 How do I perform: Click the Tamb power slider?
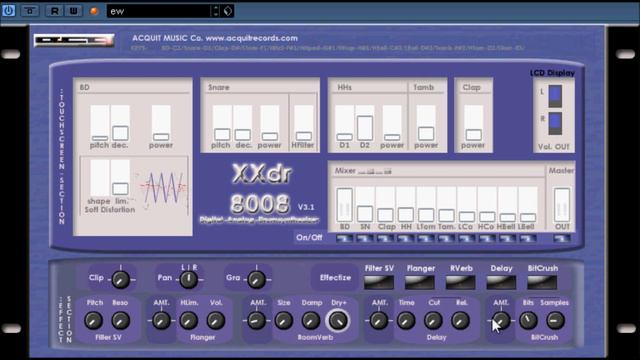tap(426, 123)
